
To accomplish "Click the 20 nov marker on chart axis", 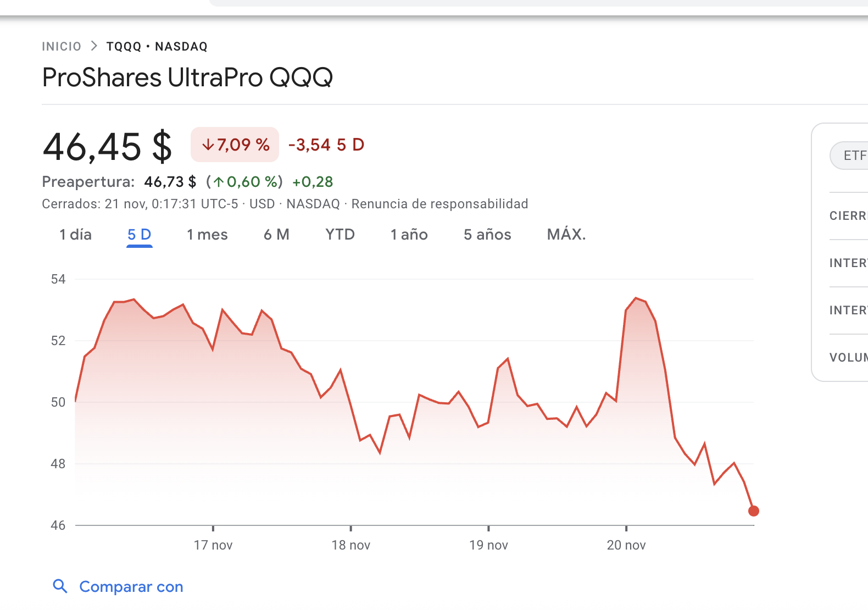I will pos(626,545).
